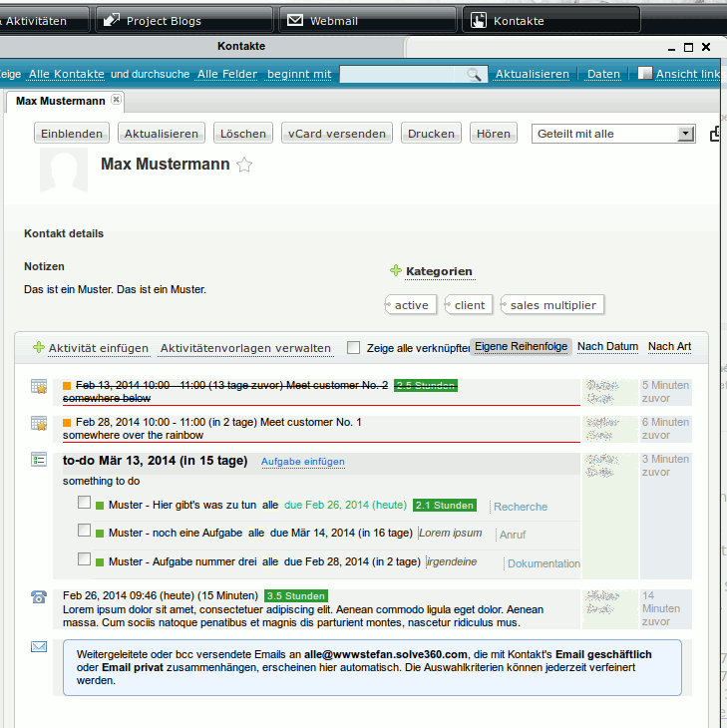Click the vCard versenden button
This screenshot has height=728, width=727.
337,134
